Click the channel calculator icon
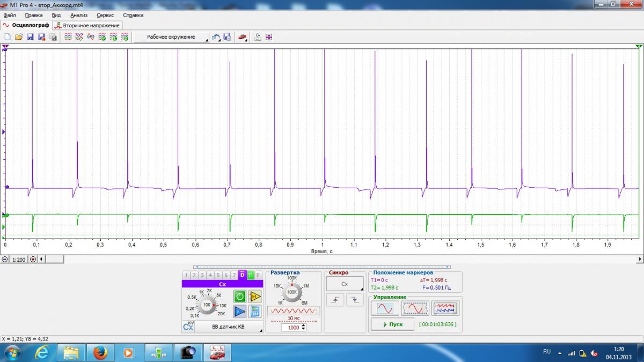Screen dimensions: 644x362 (255, 311)
